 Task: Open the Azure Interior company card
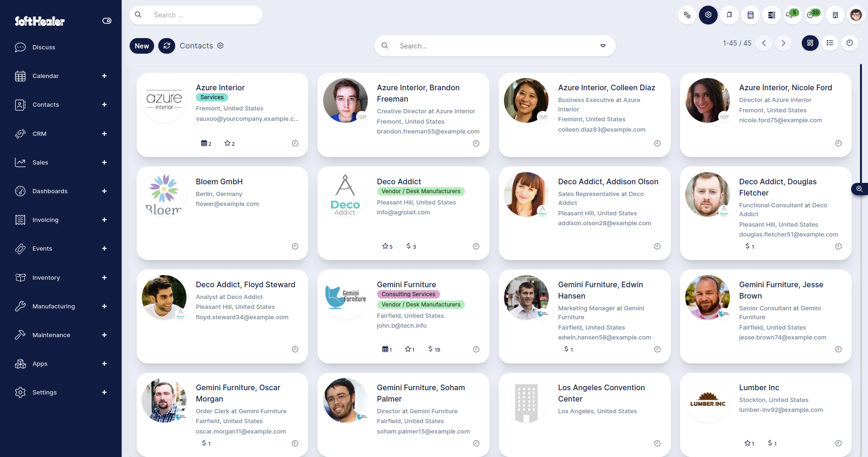222,115
